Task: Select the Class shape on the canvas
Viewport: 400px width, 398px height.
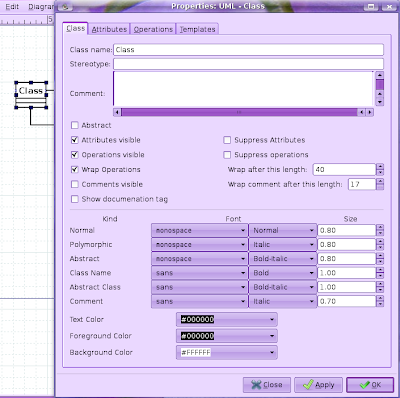Action: pos(31,95)
